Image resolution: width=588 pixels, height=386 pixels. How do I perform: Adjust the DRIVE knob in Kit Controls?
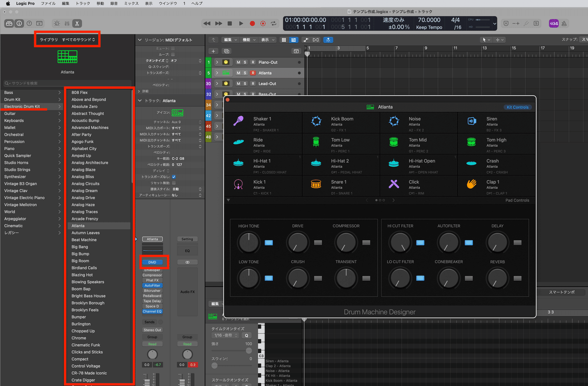coord(297,242)
